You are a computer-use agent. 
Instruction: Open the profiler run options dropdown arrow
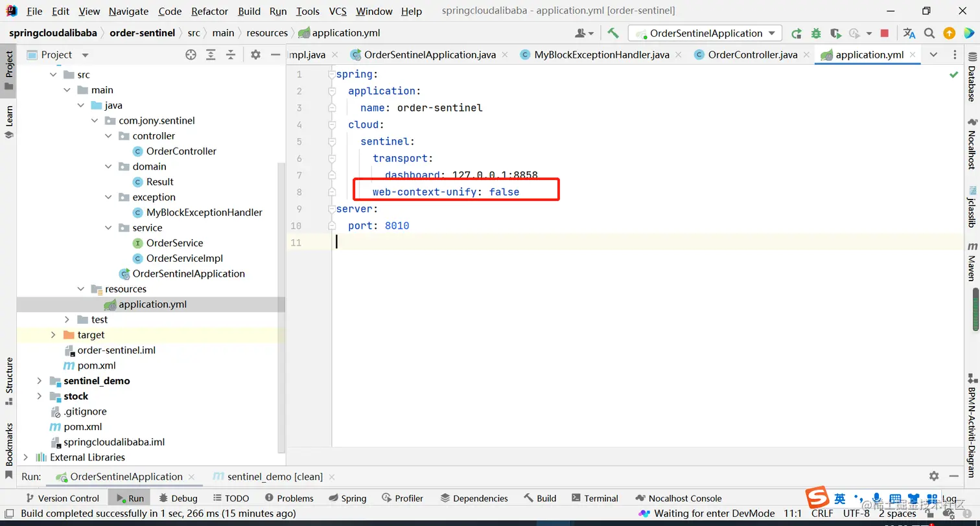point(869,34)
